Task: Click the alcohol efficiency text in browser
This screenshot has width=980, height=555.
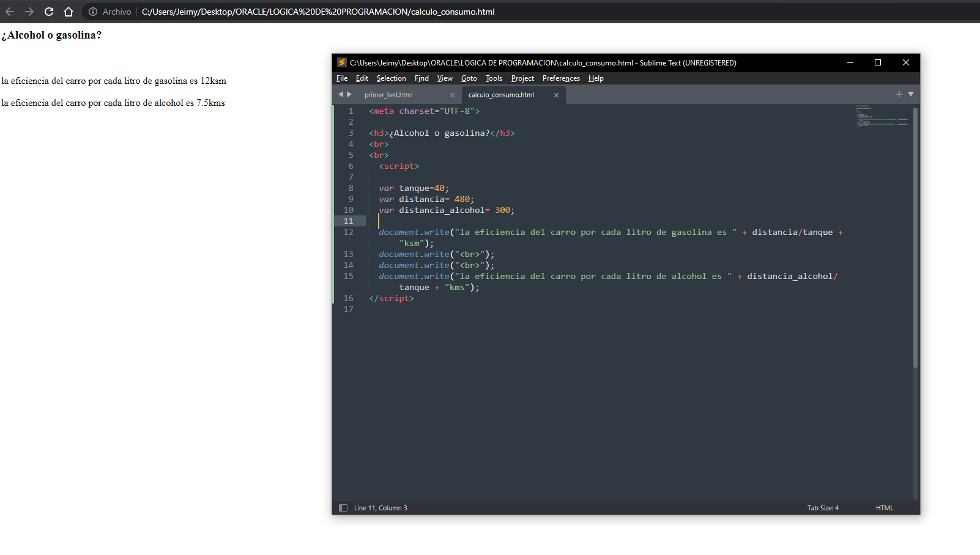Action: [x=113, y=103]
